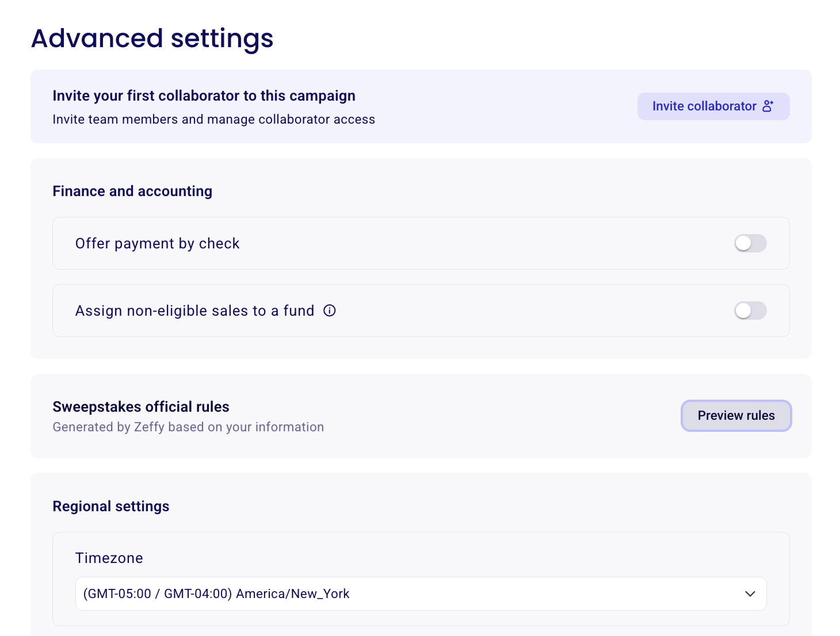The image size is (840, 636).
Task: Open the Timezone dropdown America/New_York
Action: pos(421,593)
